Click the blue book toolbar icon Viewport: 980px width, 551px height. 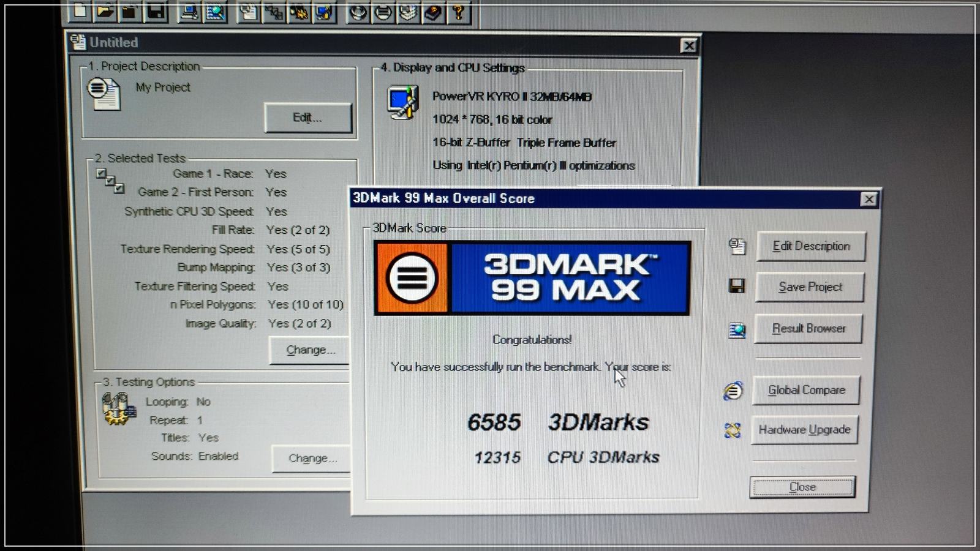click(x=434, y=11)
